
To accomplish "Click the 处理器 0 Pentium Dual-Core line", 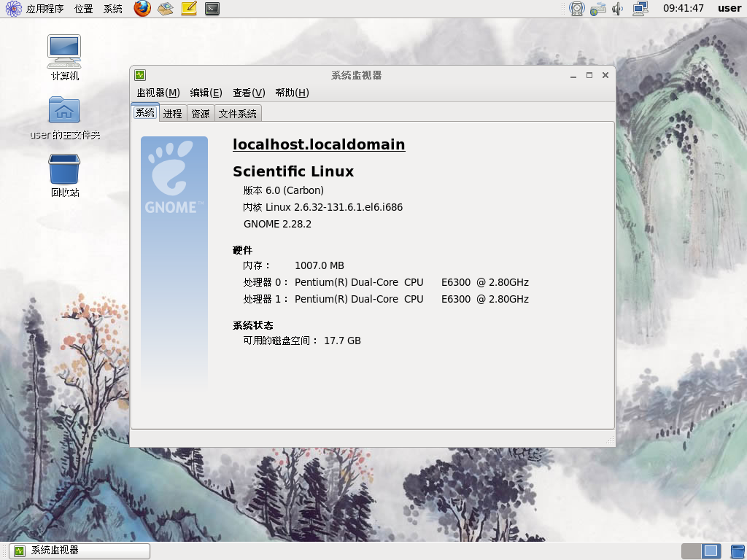I will coord(386,282).
